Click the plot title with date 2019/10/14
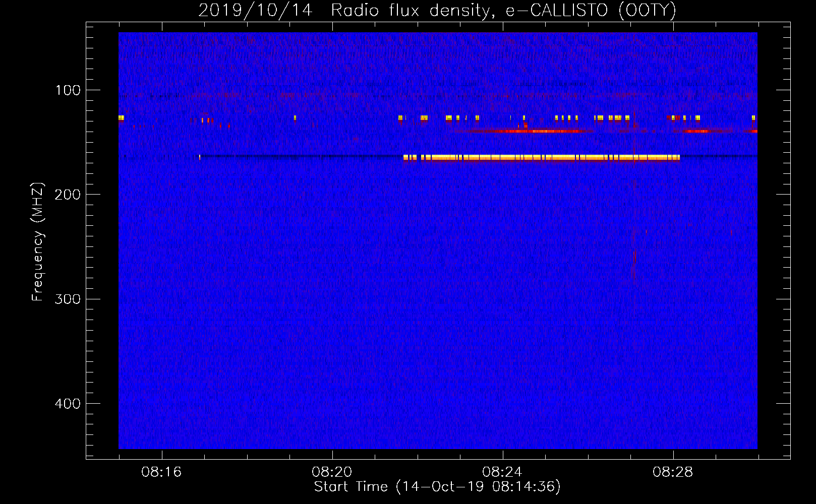This screenshot has height=504, width=816. point(437,10)
